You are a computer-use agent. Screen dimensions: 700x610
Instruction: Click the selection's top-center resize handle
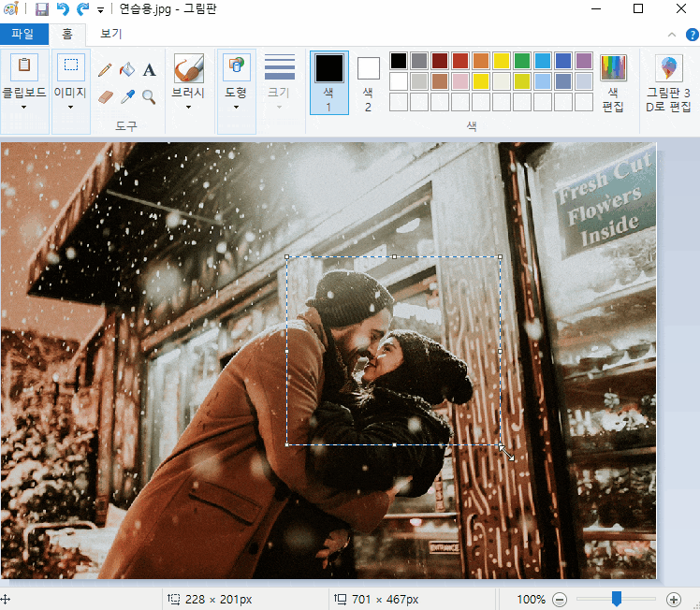tap(394, 257)
